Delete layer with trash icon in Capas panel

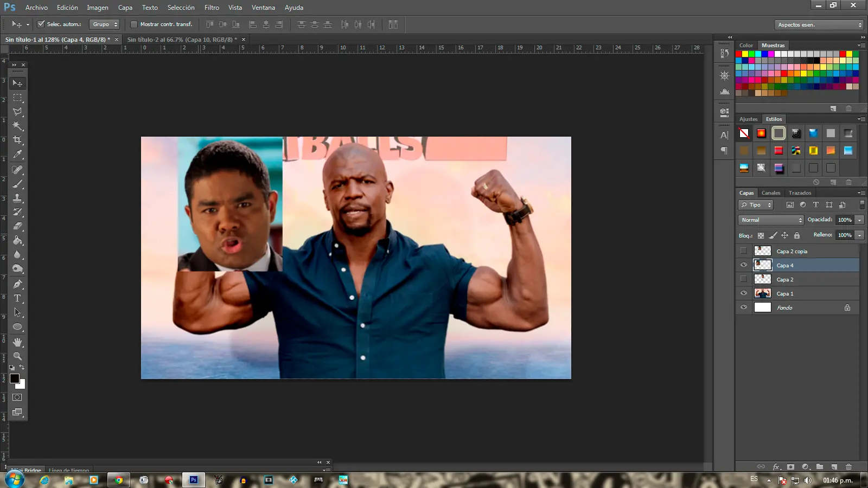(x=849, y=467)
